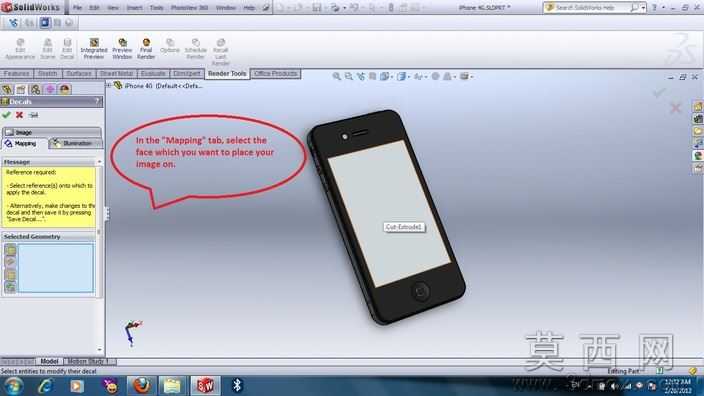Open the Tools menu

tap(156, 8)
